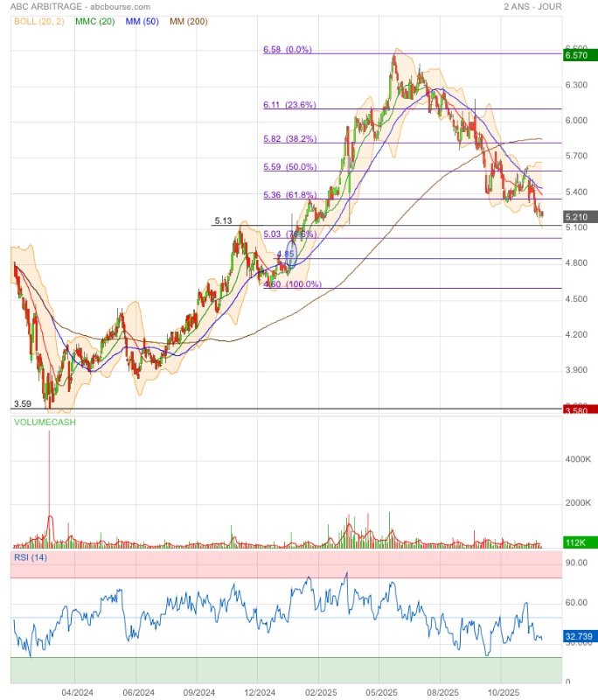Click the 4.60 (100.0%) Fibonacci label
Screen dimensions: 598x700
click(x=293, y=284)
